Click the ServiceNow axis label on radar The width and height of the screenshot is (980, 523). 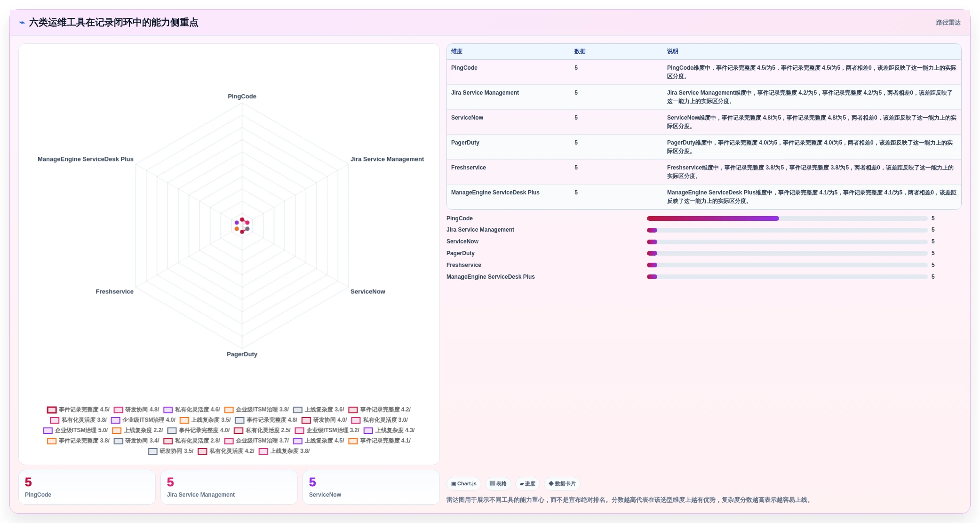point(368,292)
